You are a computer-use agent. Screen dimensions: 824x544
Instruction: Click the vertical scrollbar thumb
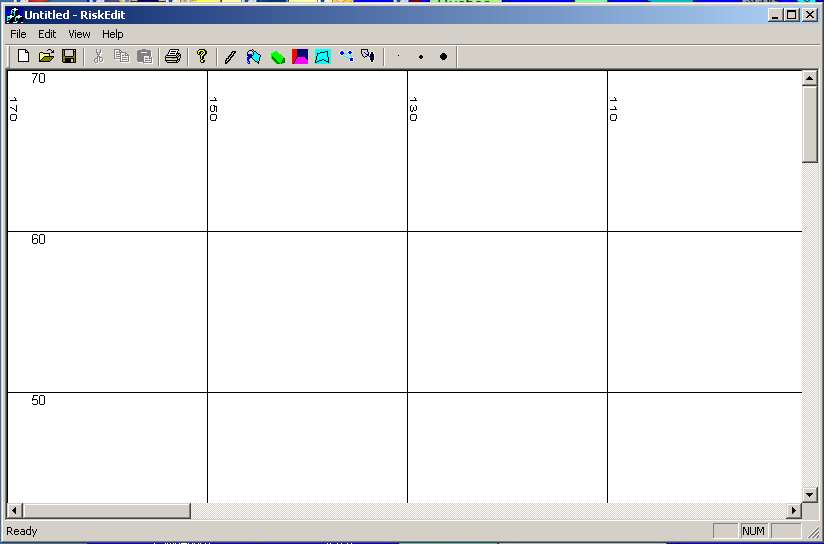coord(809,124)
